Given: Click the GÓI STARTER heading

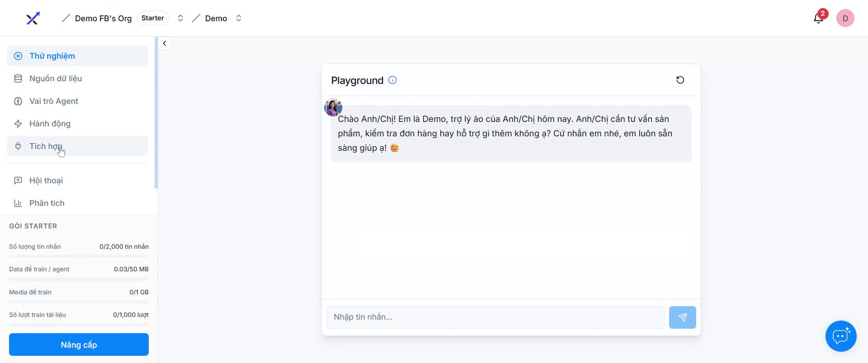Looking at the screenshot, I should [33, 226].
